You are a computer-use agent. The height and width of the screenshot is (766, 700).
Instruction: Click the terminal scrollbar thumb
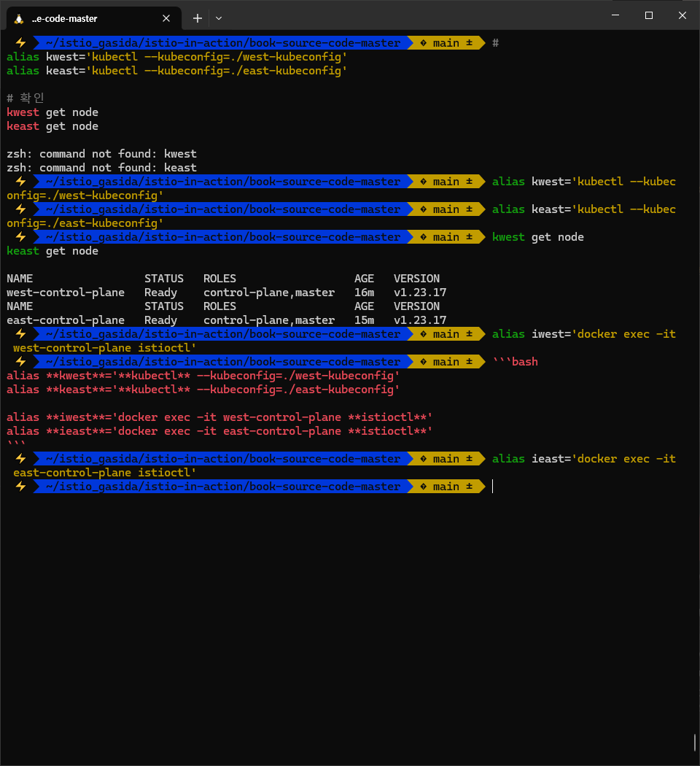(695, 743)
